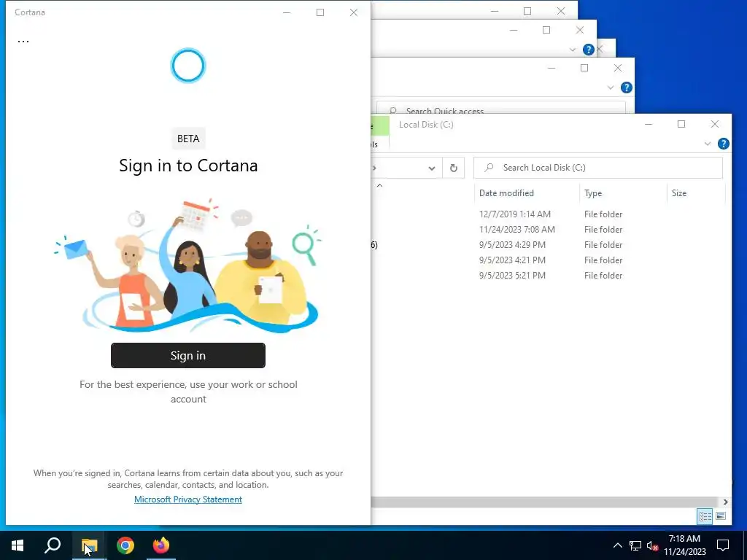Image resolution: width=747 pixels, height=560 pixels.
Task: Minimize the Local Disk (C:) window
Action: pos(648,124)
